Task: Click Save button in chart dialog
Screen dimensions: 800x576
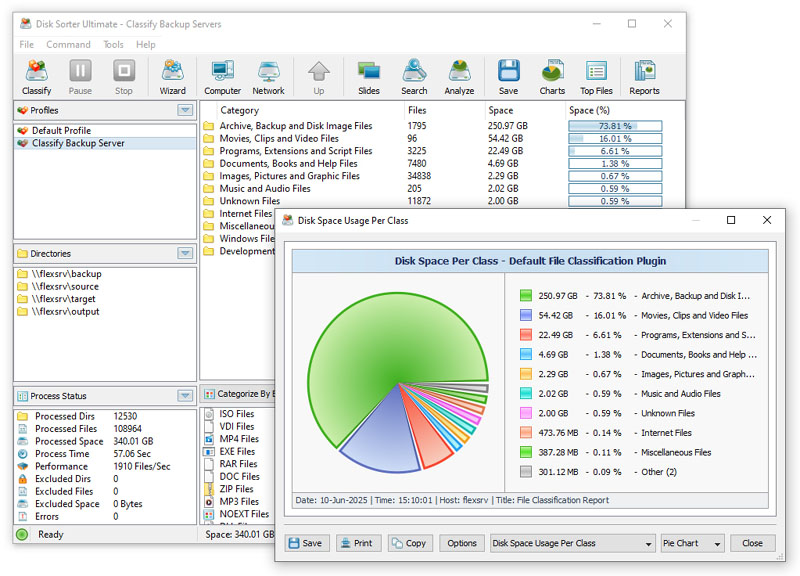Action: (307, 543)
